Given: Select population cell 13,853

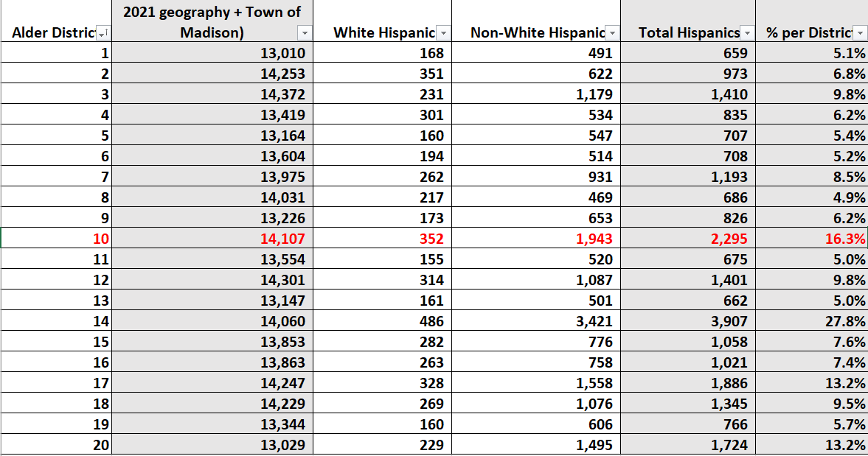Looking at the screenshot, I should coord(212,342).
